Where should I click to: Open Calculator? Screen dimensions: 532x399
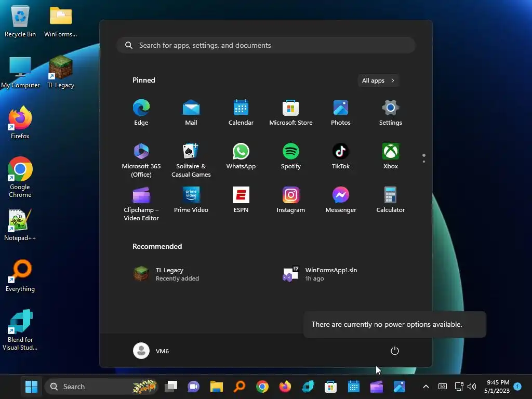pyautogui.click(x=391, y=200)
